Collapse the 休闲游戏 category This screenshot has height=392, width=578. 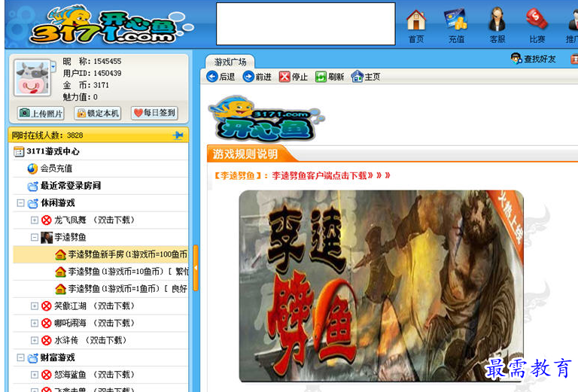[20, 203]
